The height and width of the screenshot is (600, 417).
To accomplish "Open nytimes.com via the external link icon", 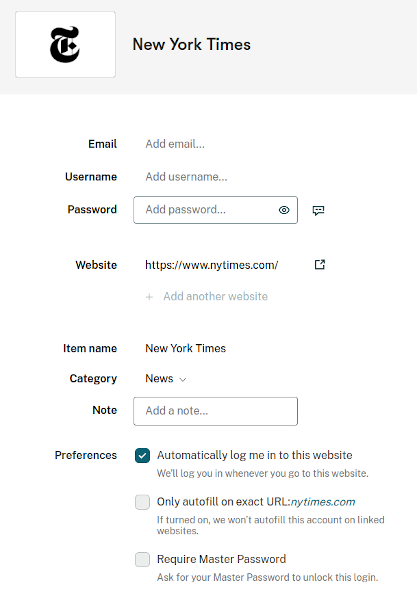I will (x=320, y=264).
